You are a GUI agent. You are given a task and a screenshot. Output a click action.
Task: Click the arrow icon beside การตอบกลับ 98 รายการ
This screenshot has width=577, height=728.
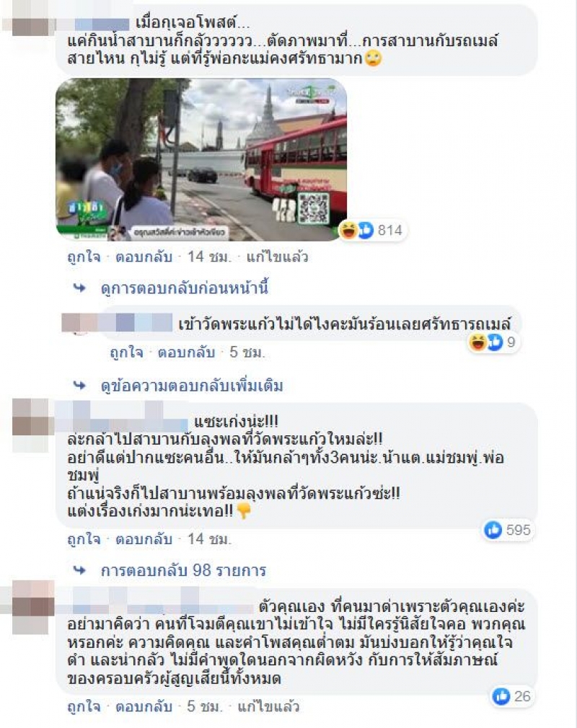tap(80, 569)
